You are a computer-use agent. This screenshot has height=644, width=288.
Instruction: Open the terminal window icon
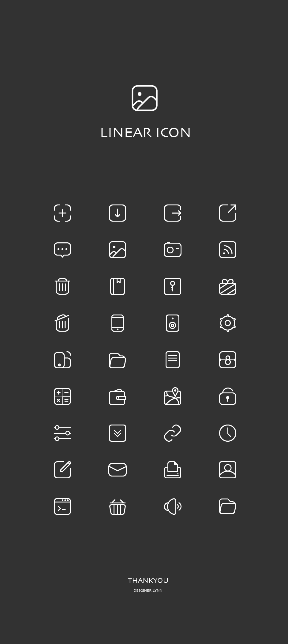click(62, 506)
